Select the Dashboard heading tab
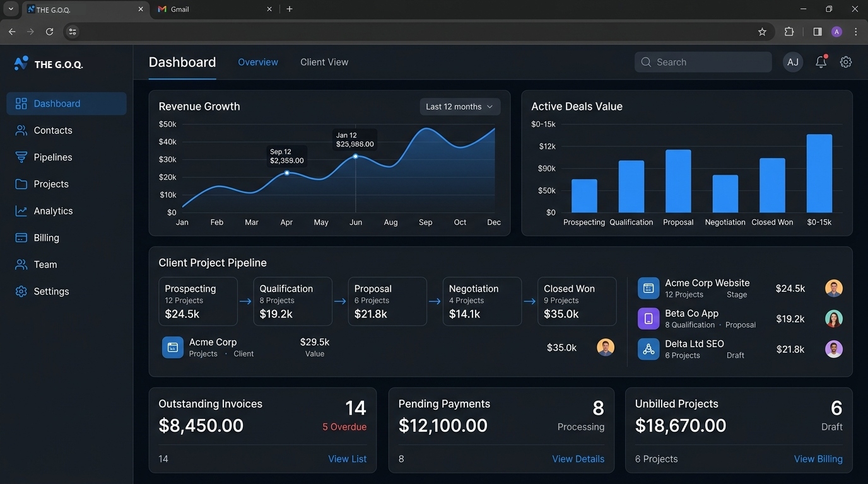This screenshot has height=484, width=868. click(x=182, y=62)
